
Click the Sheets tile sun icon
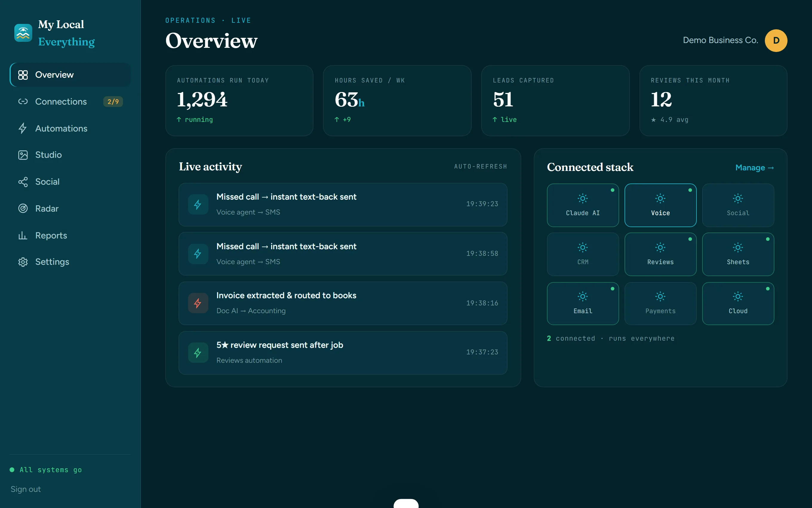click(x=738, y=248)
